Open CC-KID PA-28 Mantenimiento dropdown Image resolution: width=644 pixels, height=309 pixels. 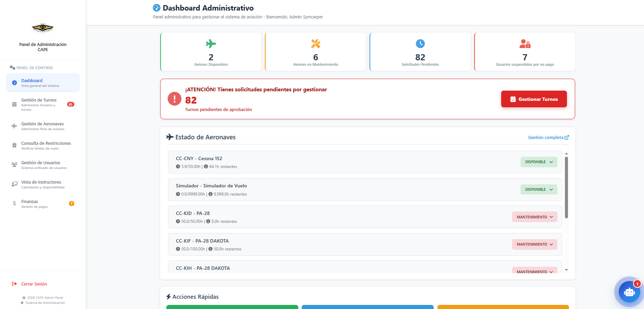[534, 217]
